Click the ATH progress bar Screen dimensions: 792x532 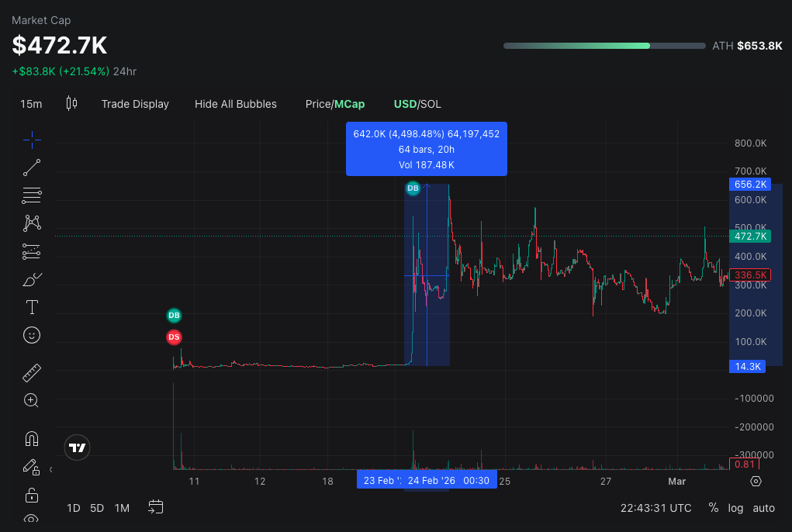point(604,46)
